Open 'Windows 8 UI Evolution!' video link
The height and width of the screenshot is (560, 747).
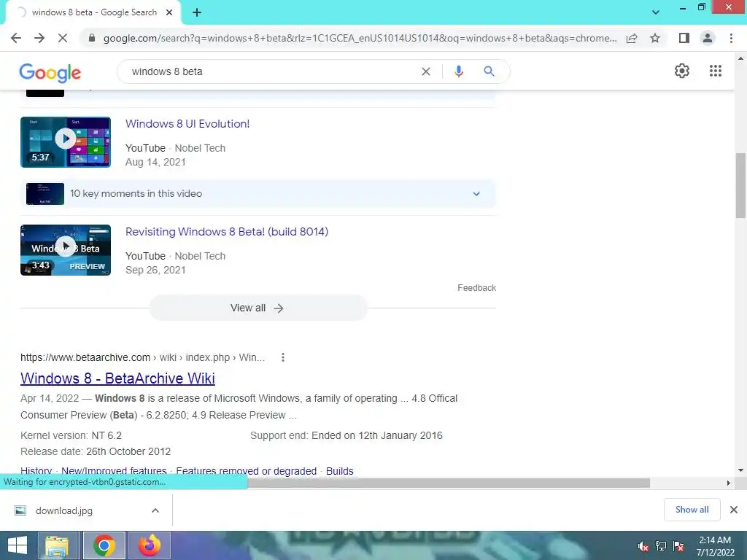tap(187, 124)
